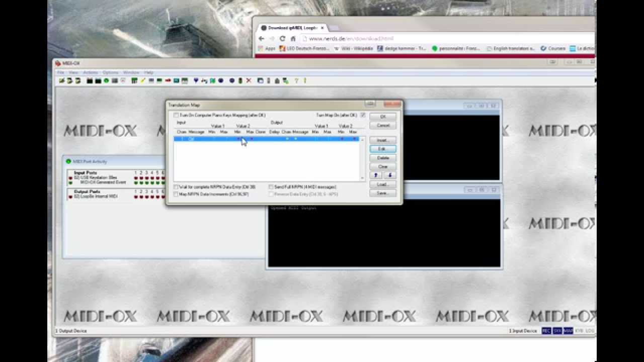This screenshot has height=362, width=644.
Task: Open the File menu in MIDI-OX
Action: coord(61,72)
